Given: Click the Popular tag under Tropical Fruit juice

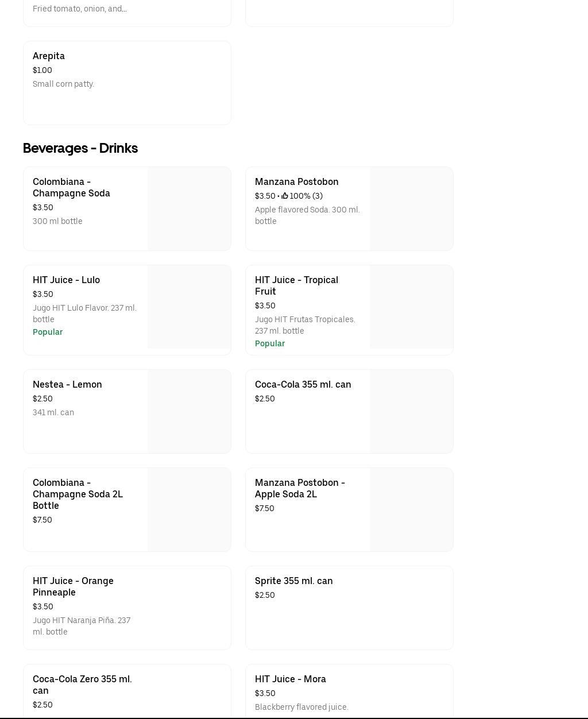Looking at the screenshot, I should tap(270, 343).
